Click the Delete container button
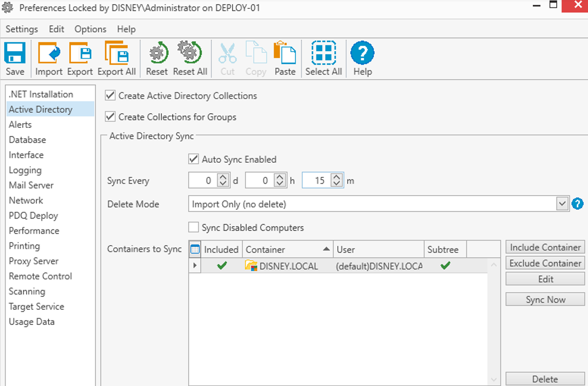 (x=545, y=379)
